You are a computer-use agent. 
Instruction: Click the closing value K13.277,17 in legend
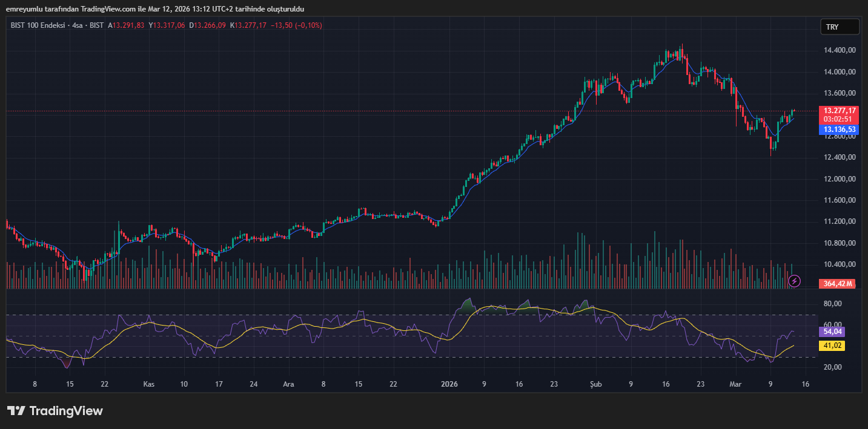tap(248, 25)
